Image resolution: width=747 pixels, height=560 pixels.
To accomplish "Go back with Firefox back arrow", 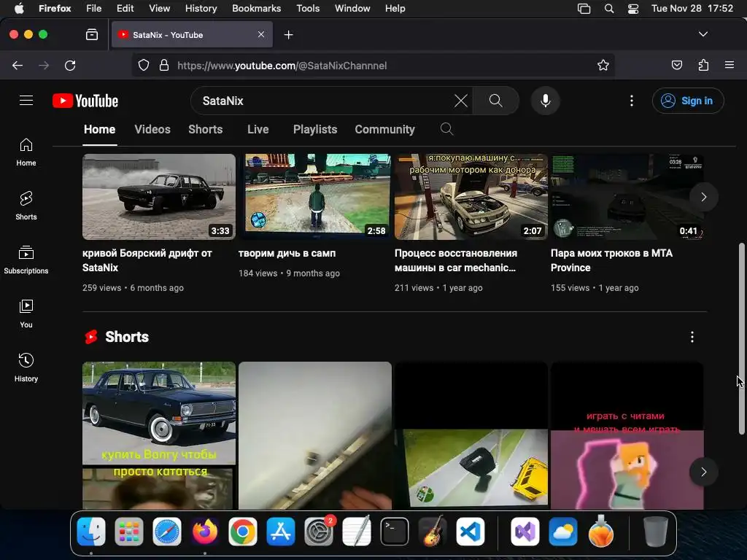I will pos(18,65).
